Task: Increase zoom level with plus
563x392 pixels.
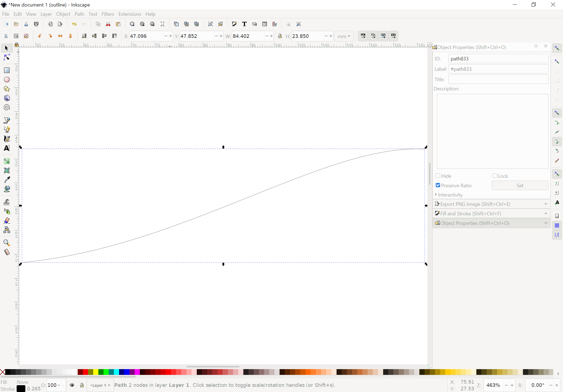Action: tap(512, 385)
